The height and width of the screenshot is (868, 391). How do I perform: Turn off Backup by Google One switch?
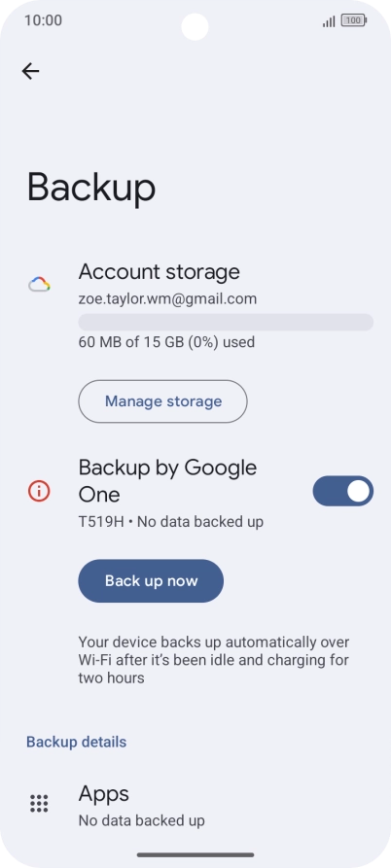342,491
